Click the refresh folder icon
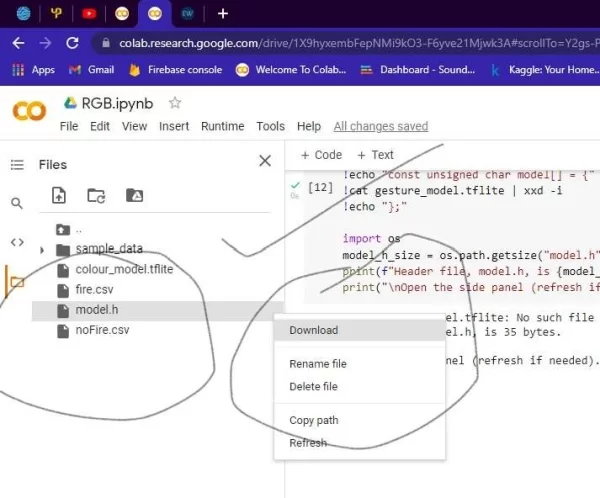This screenshot has width=600, height=498. pyautogui.click(x=96, y=196)
